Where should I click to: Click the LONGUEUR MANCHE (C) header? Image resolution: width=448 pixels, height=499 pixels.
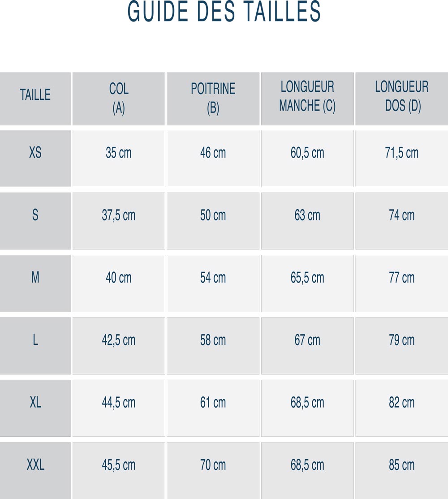coord(307,96)
